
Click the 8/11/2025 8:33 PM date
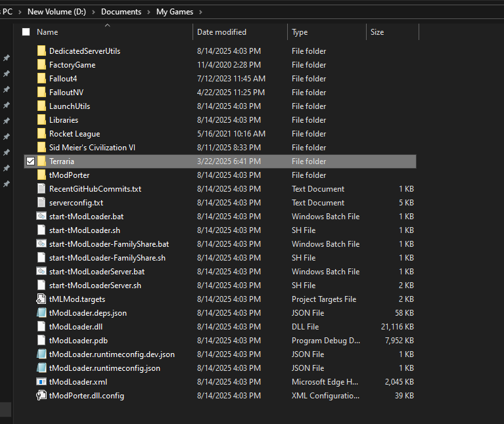point(229,147)
